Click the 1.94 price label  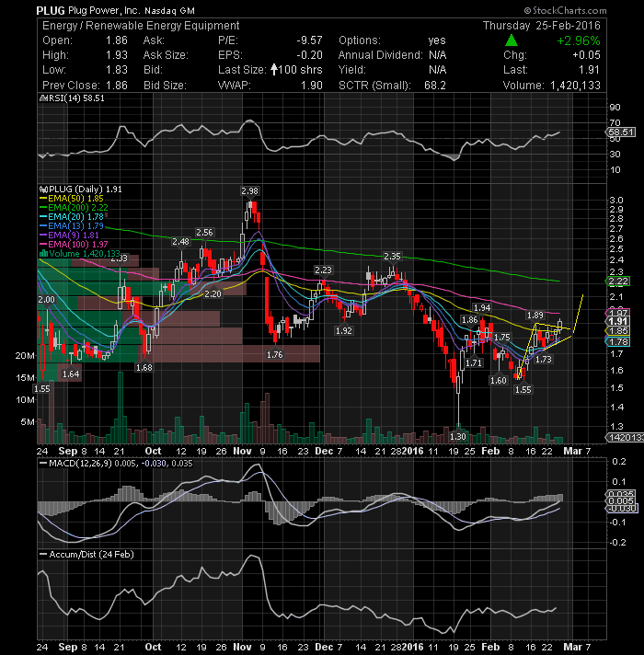pos(482,308)
